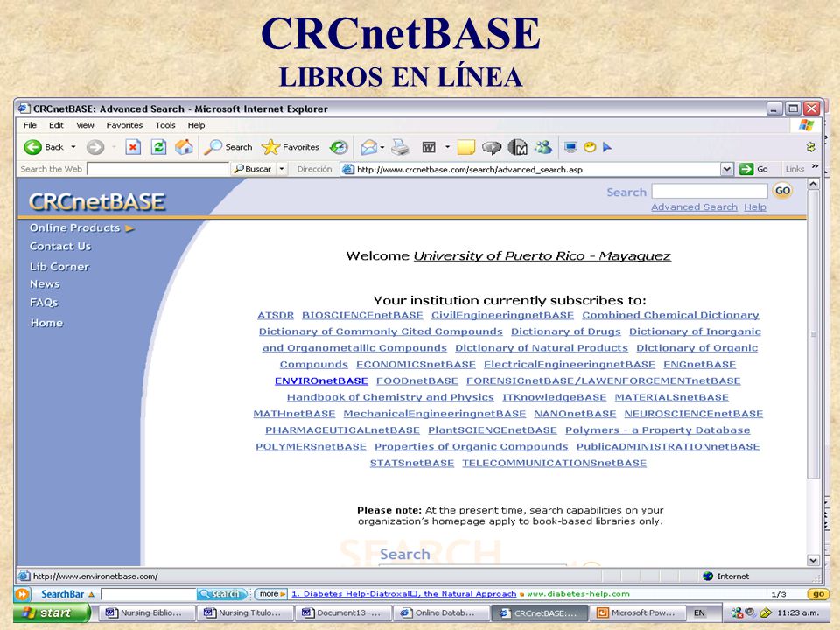The width and height of the screenshot is (840, 630).
Task: Open Favorites star toolbar button
Action: (x=290, y=147)
